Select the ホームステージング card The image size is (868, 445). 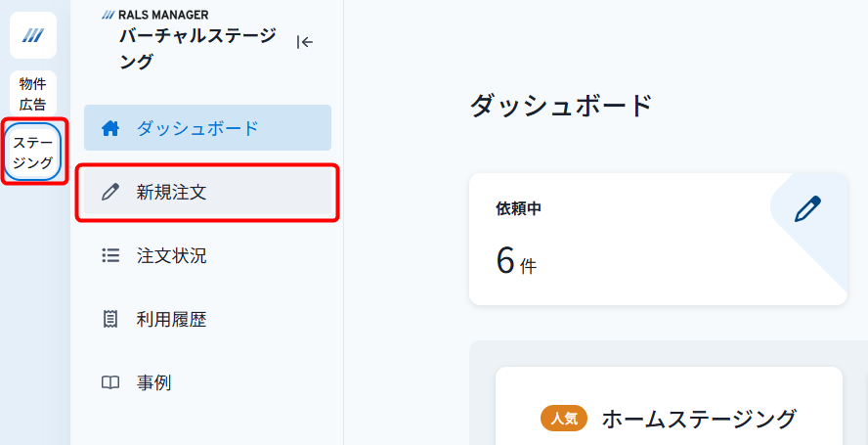point(669,406)
